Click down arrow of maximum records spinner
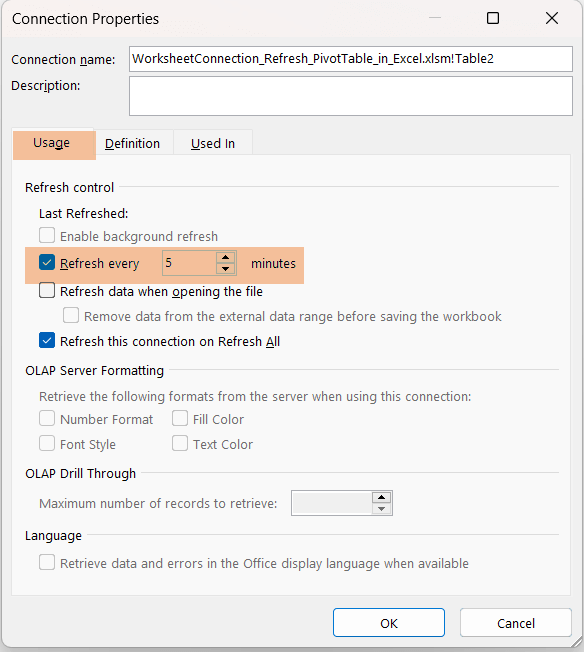Screen dimensions: 584x652 tap(381, 509)
